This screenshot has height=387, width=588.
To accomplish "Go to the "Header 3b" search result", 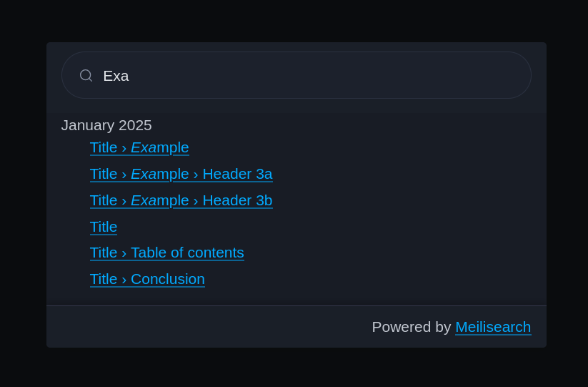I will [x=236, y=200].
